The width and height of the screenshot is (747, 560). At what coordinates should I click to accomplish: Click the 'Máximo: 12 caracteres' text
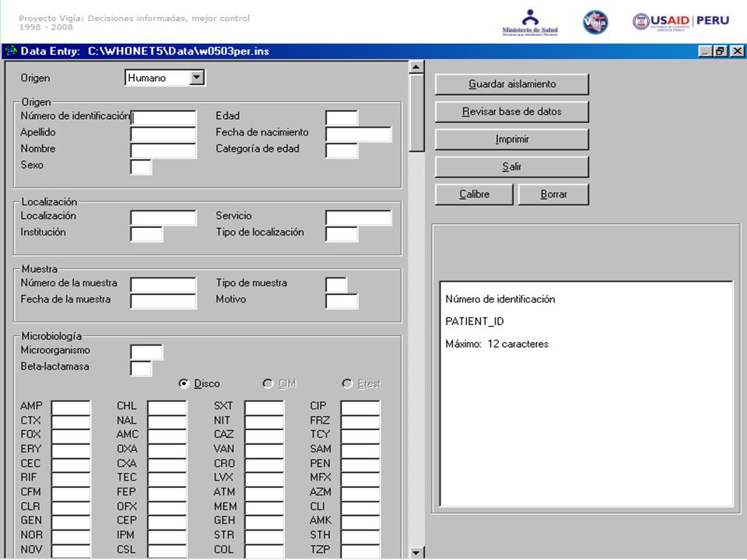(497, 344)
